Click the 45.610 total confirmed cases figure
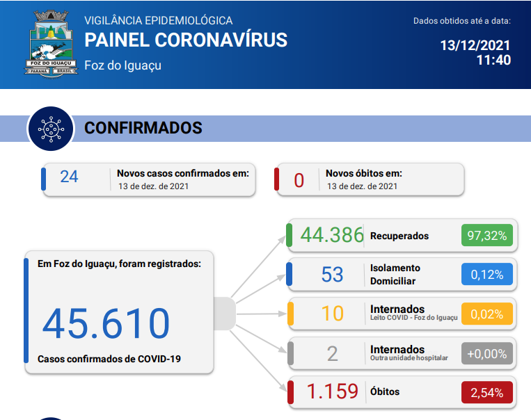This screenshot has height=420, width=531. [106, 323]
